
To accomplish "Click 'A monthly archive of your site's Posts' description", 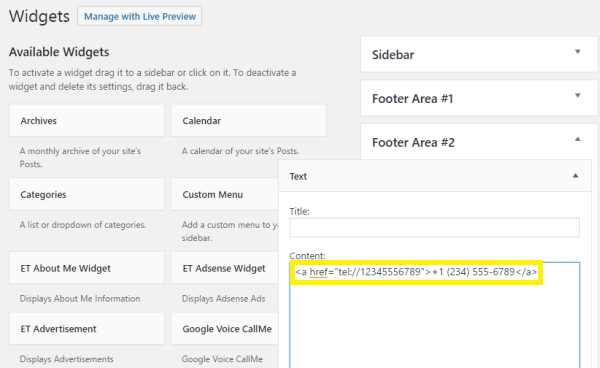I will click(80, 158).
